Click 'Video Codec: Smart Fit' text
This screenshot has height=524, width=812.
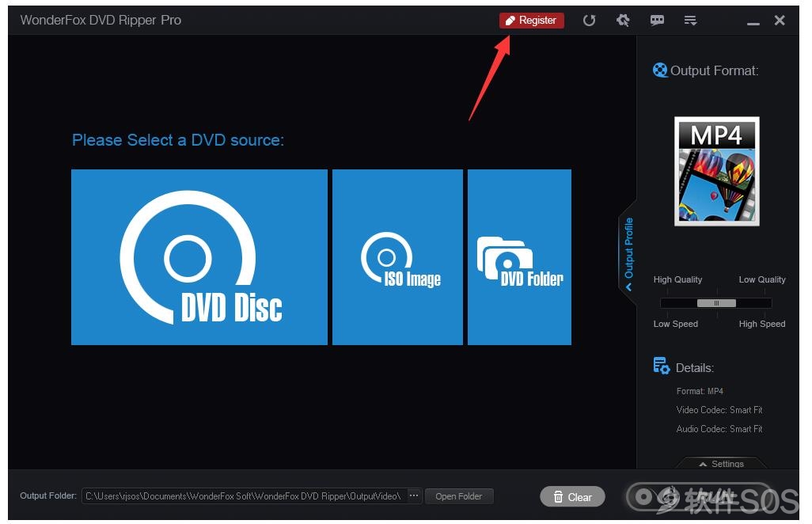(719, 410)
